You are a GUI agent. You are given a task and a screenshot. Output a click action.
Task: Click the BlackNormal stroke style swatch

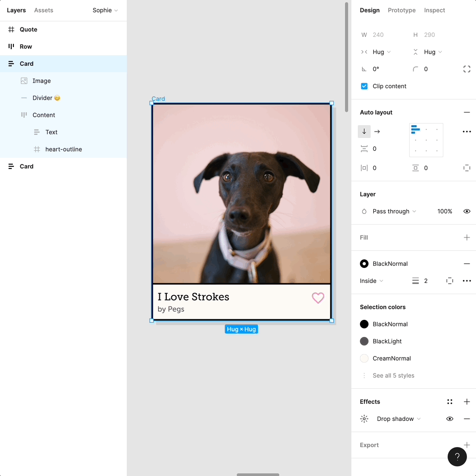coord(364,264)
